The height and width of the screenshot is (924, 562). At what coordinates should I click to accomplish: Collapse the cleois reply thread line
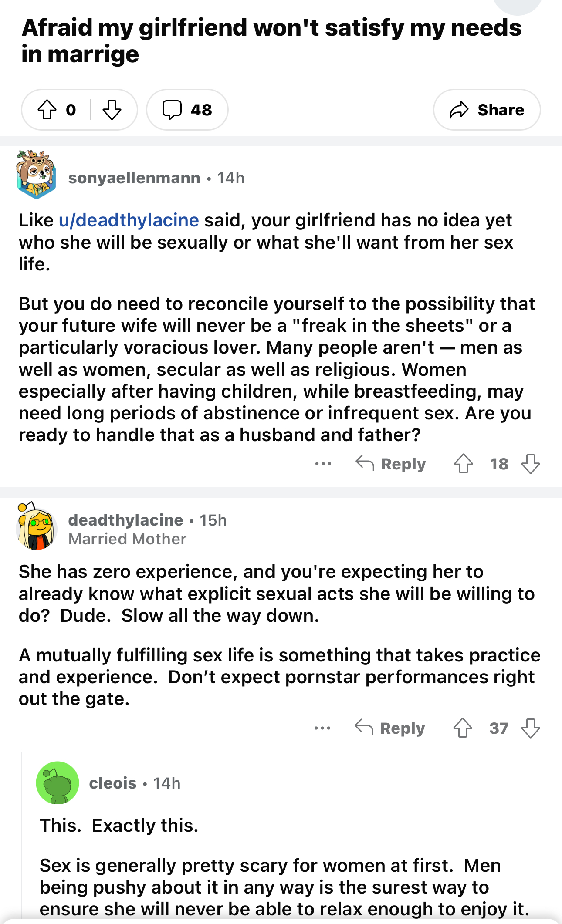[22, 834]
